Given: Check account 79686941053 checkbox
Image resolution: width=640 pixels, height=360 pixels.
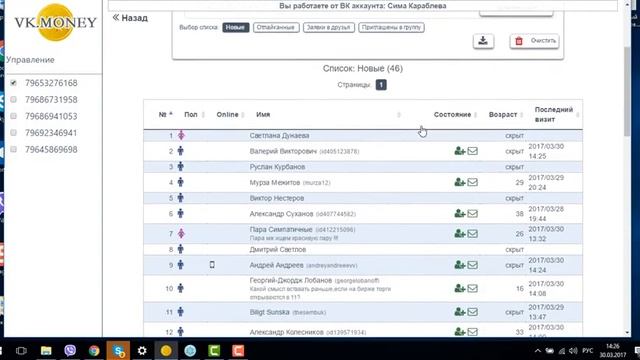Looking at the screenshot, I should [x=13, y=116].
